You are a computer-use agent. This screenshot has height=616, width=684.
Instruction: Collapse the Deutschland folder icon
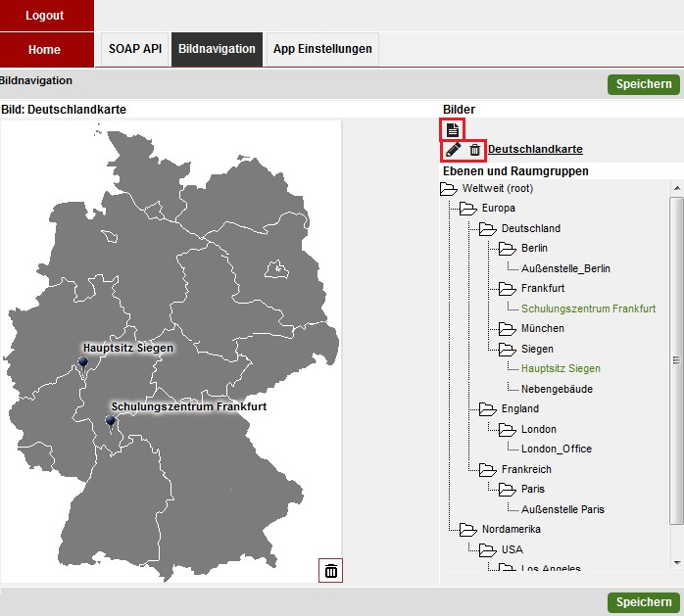coord(488,228)
